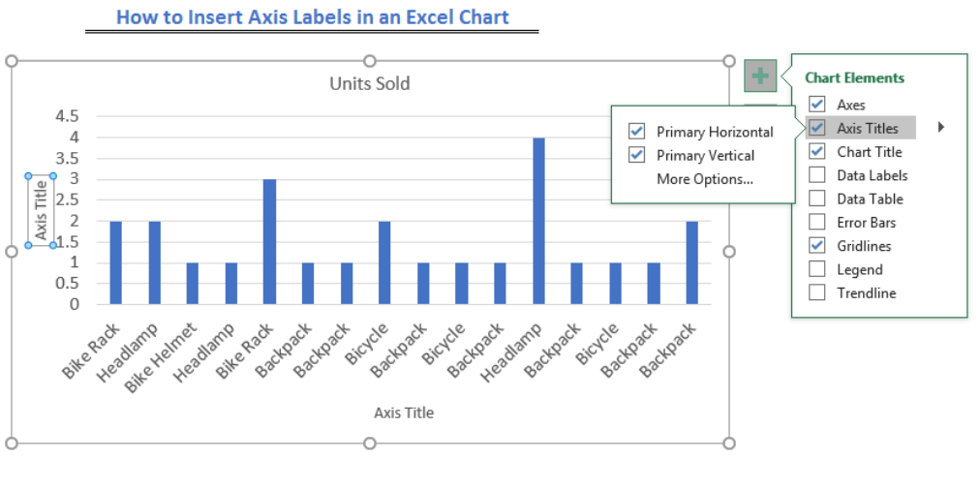Show the Legend via its checkbox
Viewport: 980px width, 490px height.
(817, 269)
